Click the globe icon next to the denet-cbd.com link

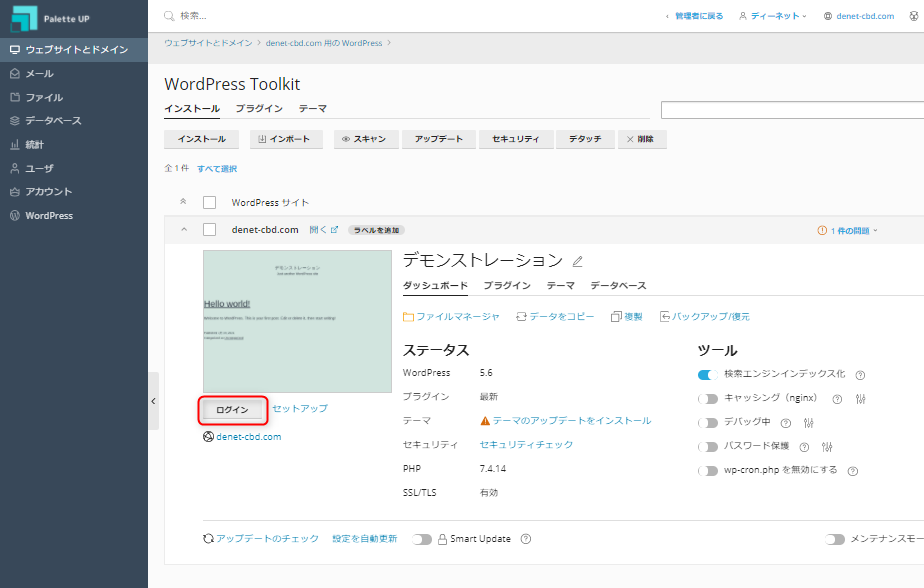[208, 437]
